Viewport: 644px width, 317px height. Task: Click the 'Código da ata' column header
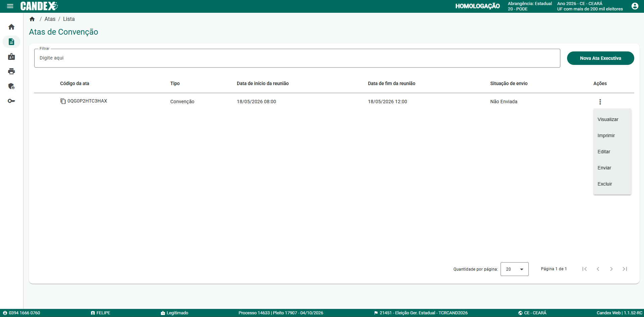[x=75, y=83]
